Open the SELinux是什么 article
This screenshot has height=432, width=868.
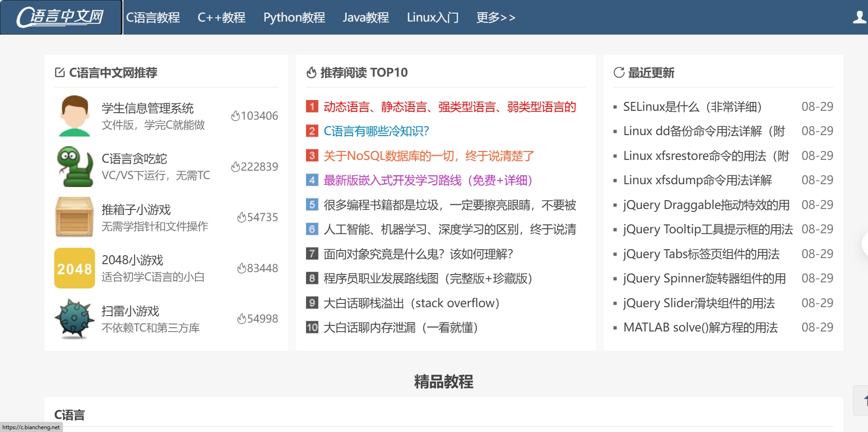click(692, 107)
